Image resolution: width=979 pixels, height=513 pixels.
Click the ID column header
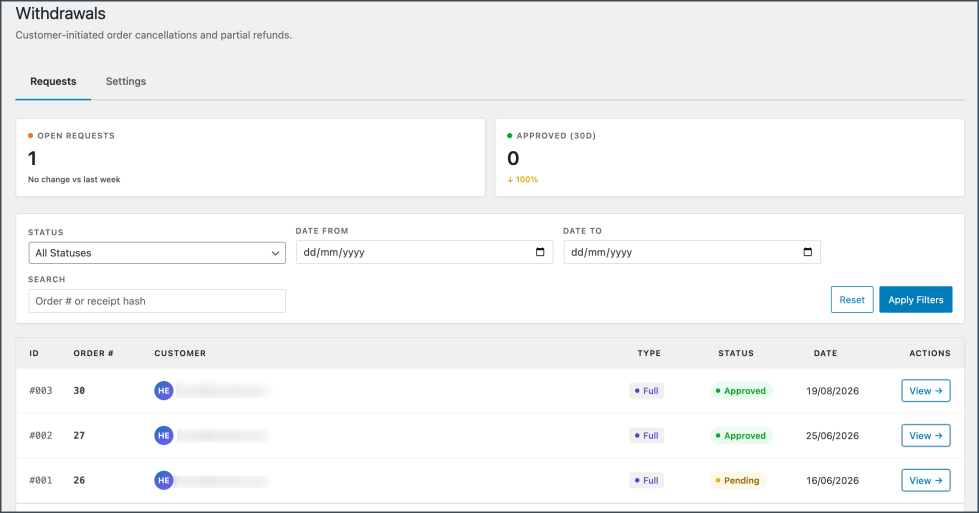pos(34,353)
